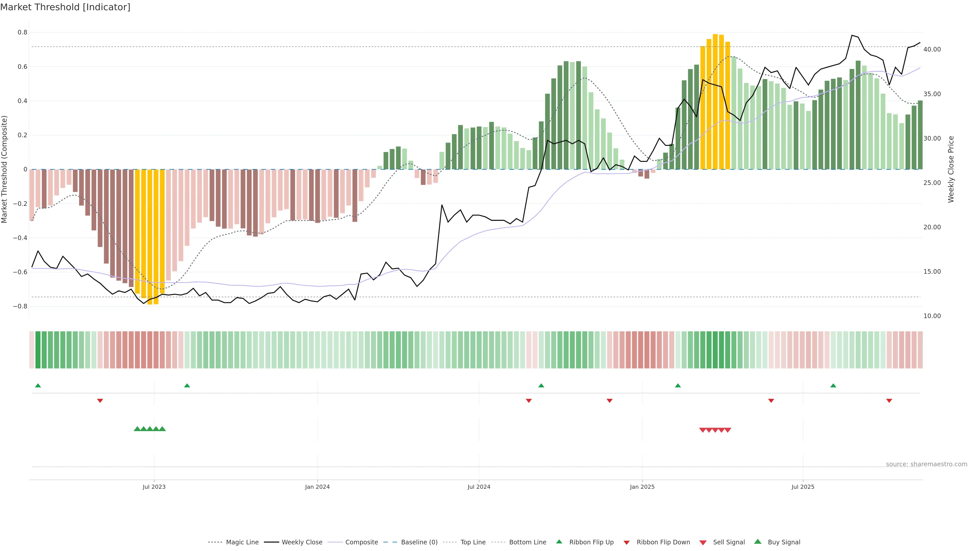This screenshot has width=980, height=551.
Task: Click first buy signal triangle near Jul 2023
Action: click(x=137, y=429)
